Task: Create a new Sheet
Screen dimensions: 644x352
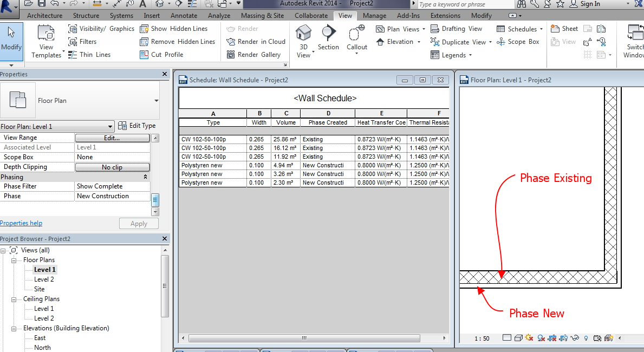Action: point(564,29)
